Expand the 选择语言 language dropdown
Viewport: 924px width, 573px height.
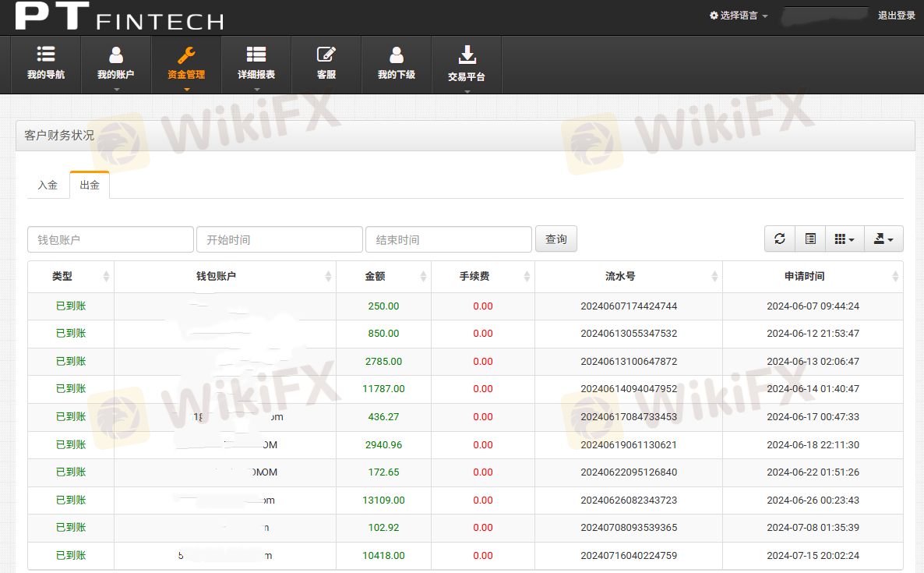(739, 16)
